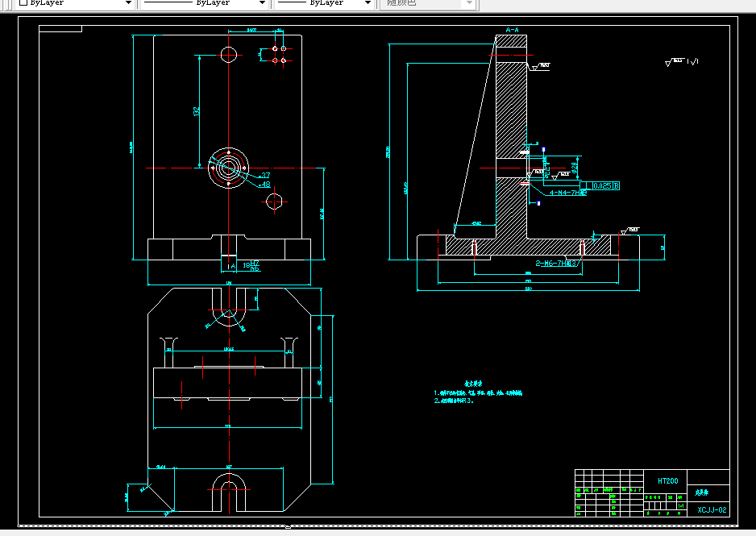Viewport: 756px width, 536px height.
Task: Select the cyan technical requirements note text
Action: (x=478, y=393)
